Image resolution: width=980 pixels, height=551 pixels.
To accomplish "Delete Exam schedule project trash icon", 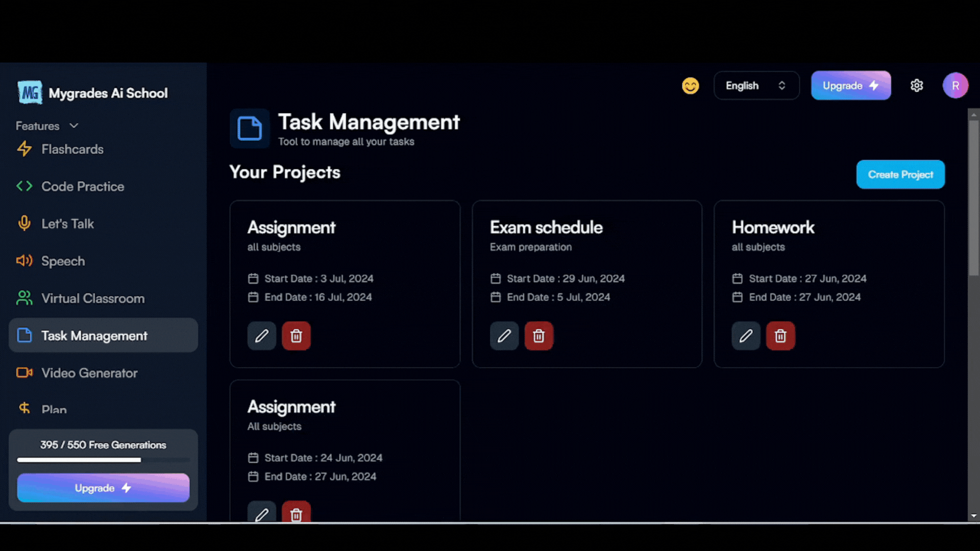I will (x=538, y=335).
